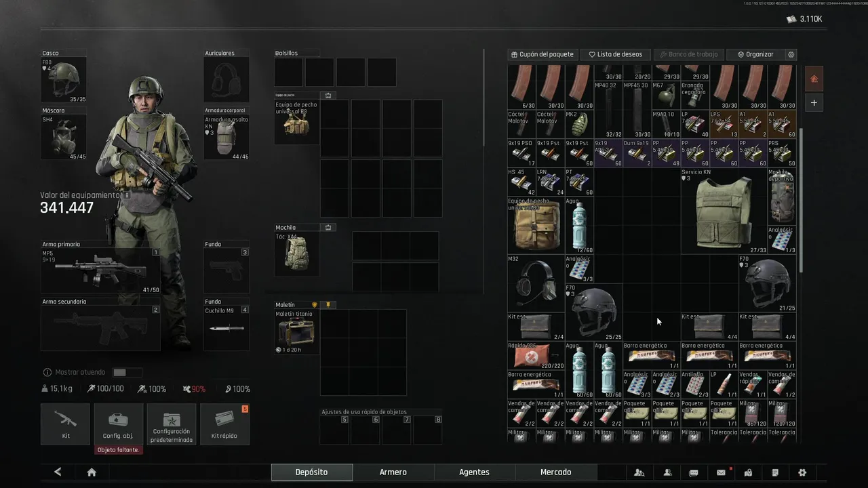This screenshot has width=868, height=488.
Task: Open Config. obj. button
Action: coord(118,424)
